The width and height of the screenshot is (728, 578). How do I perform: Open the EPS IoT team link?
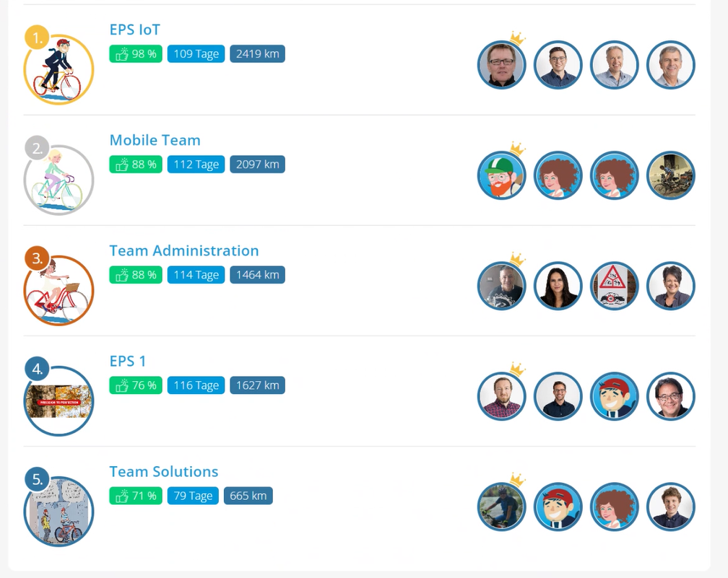(x=134, y=30)
